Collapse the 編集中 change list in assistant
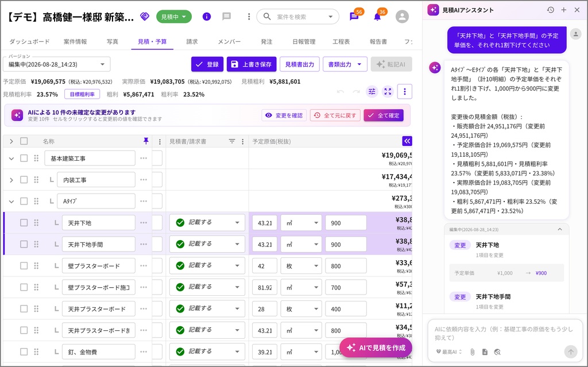The width and height of the screenshot is (588, 367). 559,229
